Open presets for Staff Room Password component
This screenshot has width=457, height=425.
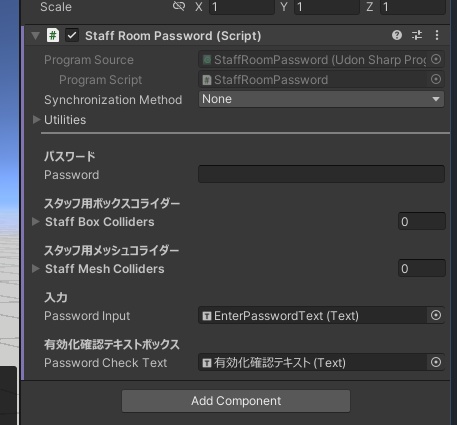pyautogui.click(x=417, y=35)
